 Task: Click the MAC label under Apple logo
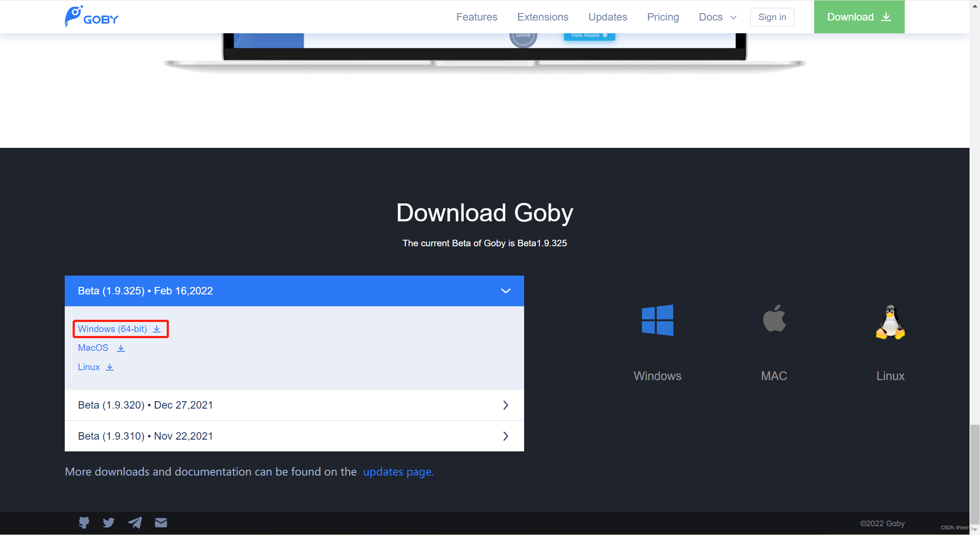773,376
